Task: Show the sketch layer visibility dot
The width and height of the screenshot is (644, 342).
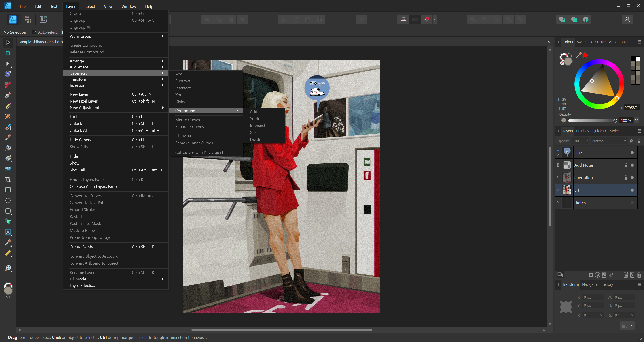Action: pos(632,203)
